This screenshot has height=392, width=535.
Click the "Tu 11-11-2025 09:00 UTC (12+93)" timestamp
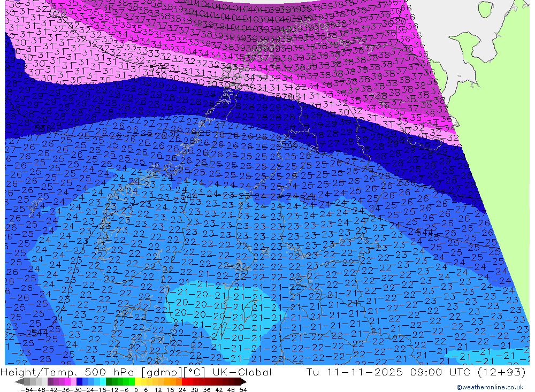[416, 372]
